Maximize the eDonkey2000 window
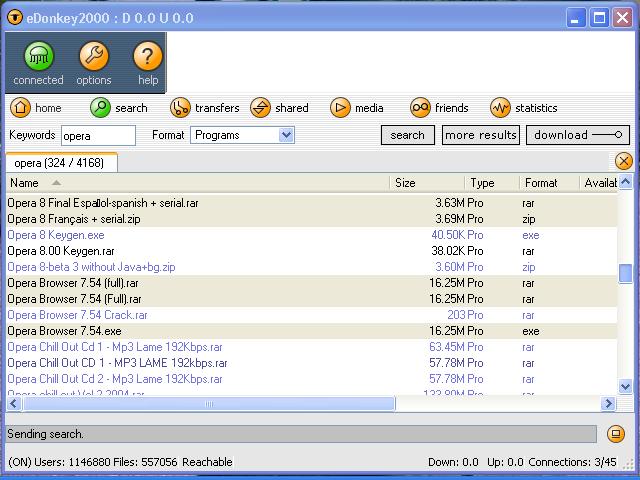 (599, 18)
